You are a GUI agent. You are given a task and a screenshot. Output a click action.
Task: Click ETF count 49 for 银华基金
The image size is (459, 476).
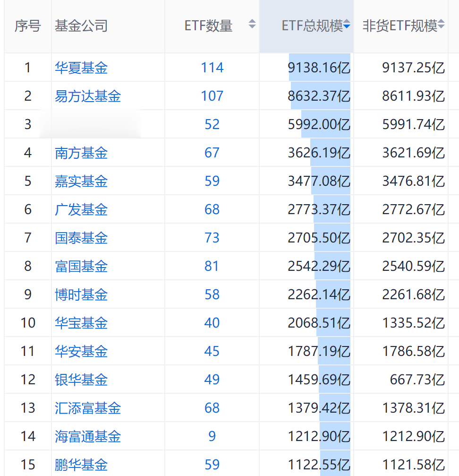(x=212, y=380)
